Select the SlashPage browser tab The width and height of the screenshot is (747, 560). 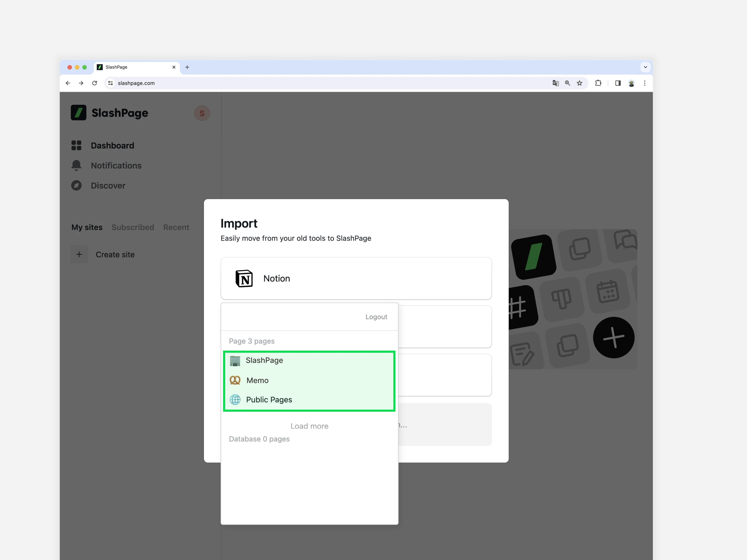click(136, 67)
